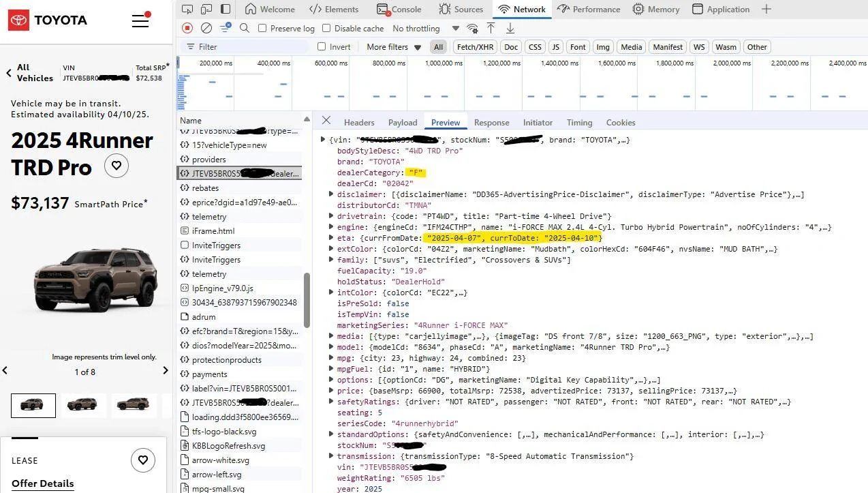Screen dimensions: 868x493
Task: Check the Disable cache option
Action: 326,29
